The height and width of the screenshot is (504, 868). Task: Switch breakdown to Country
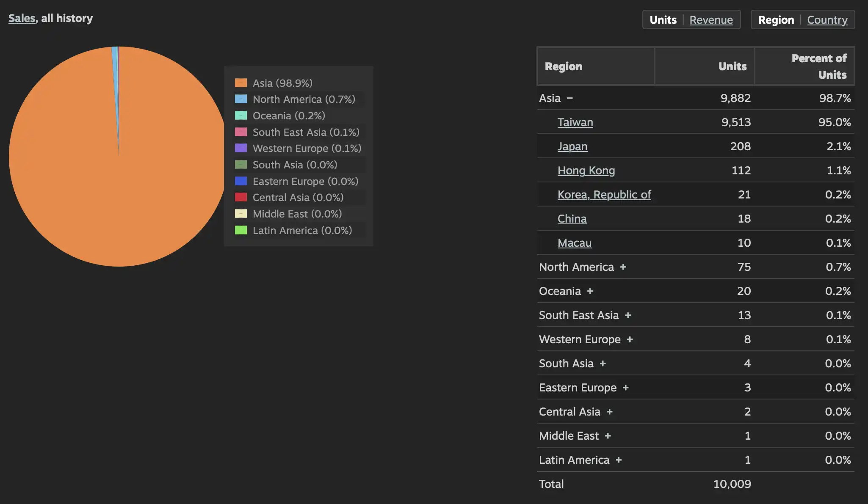827,20
